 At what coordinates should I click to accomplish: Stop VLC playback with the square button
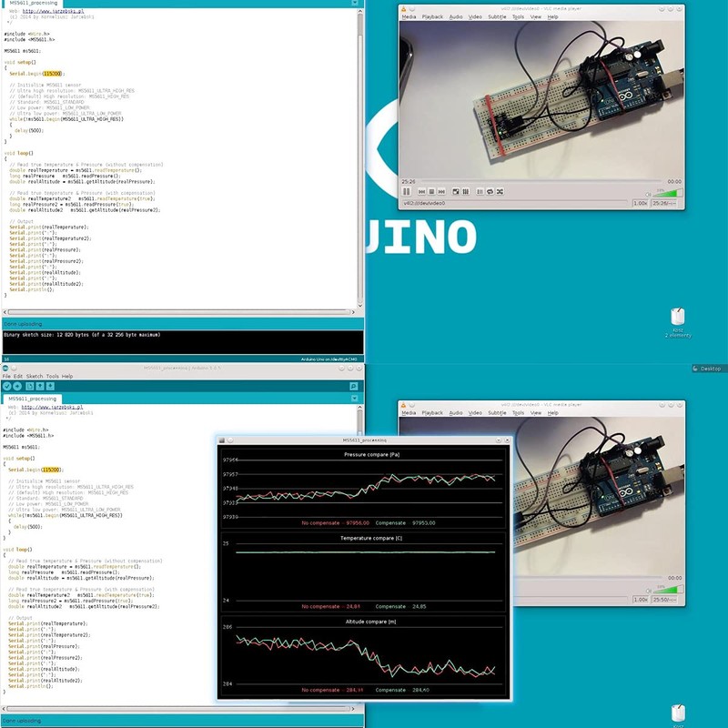(x=431, y=191)
